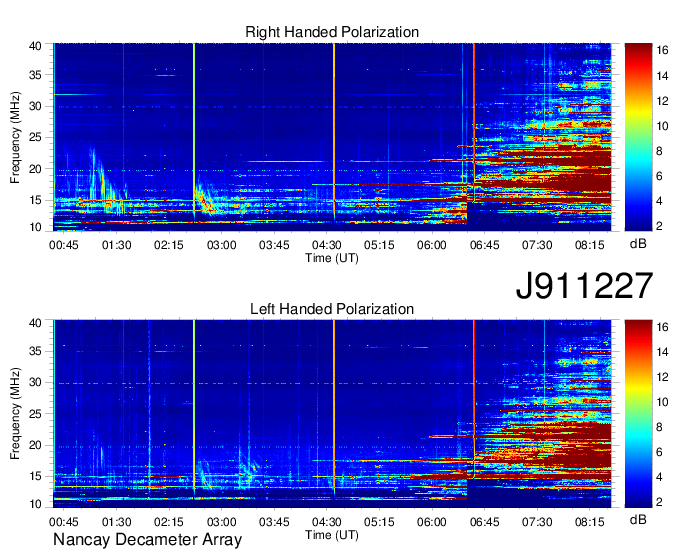Click the 2 value on lower color bar scale
The height and width of the screenshot is (552, 680).
point(659,503)
